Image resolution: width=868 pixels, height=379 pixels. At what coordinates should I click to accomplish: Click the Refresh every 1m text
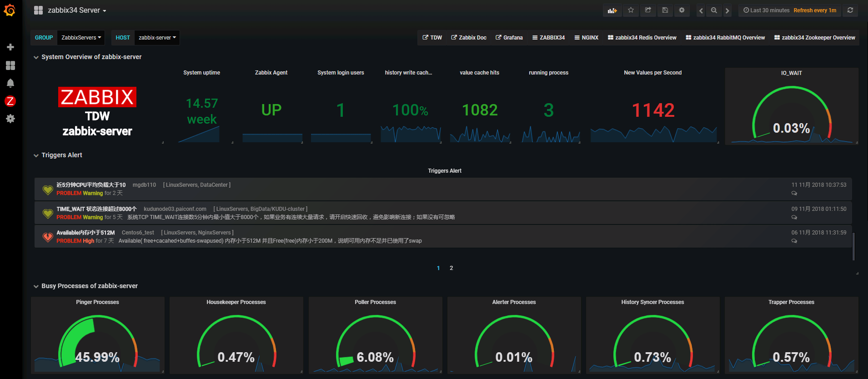pyautogui.click(x=815, y=10)
